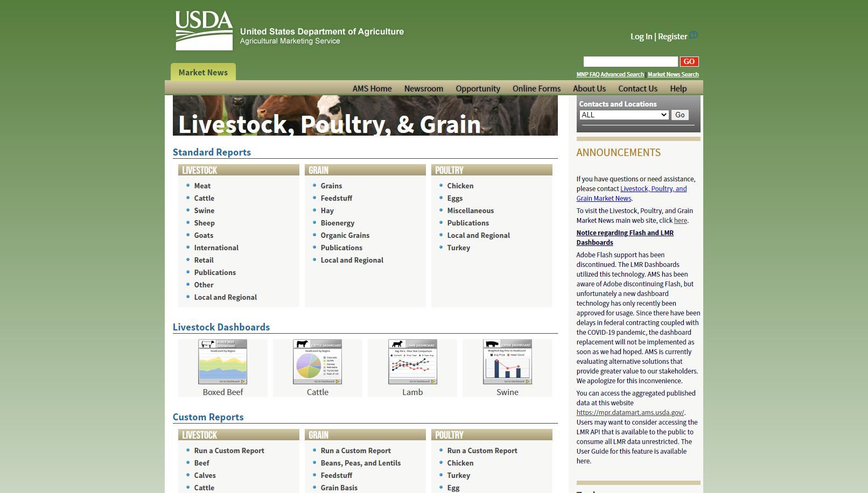Select the Market News tab
The image size is (868, 493).
(x=203, y=72)
